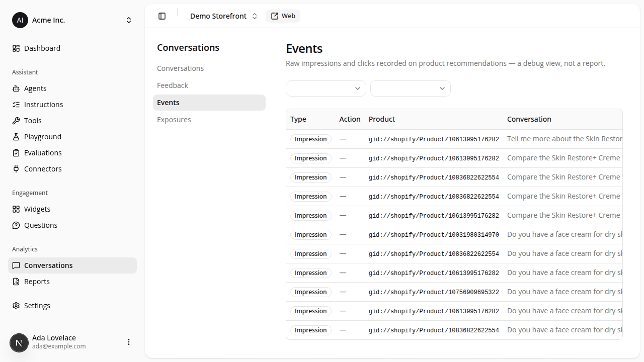The image size is (644, 362).
Task: Open the Widgets grid icon
Action: pyautogui.click(x=16, y=209)
